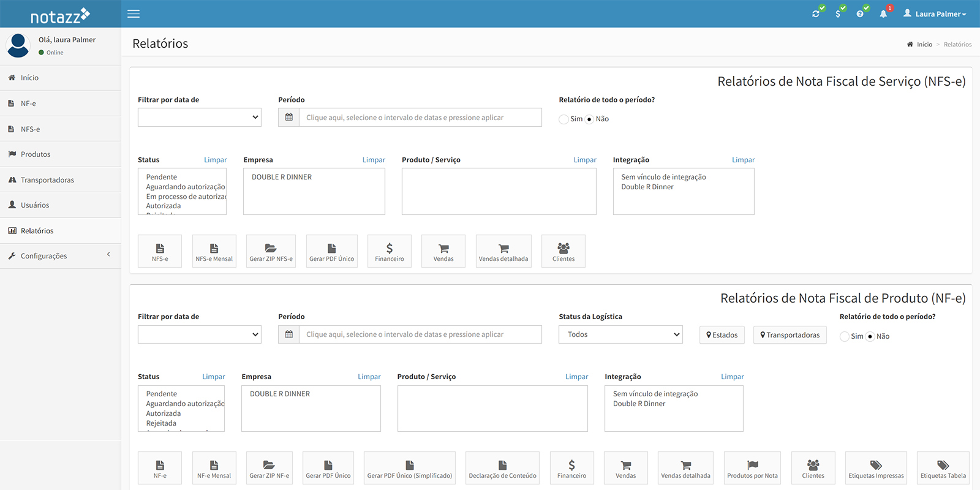Toggle the hamburger sidebar menu icon

click(134, 14)
